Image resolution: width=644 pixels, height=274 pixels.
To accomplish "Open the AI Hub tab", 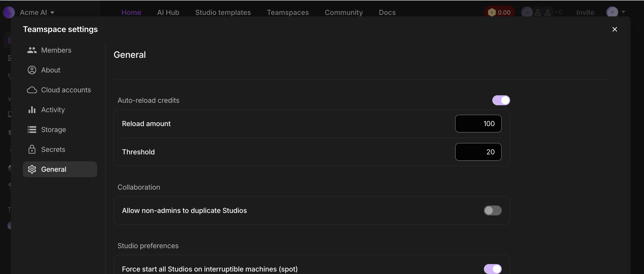I will pyautogui.click(x=168, y=12).
